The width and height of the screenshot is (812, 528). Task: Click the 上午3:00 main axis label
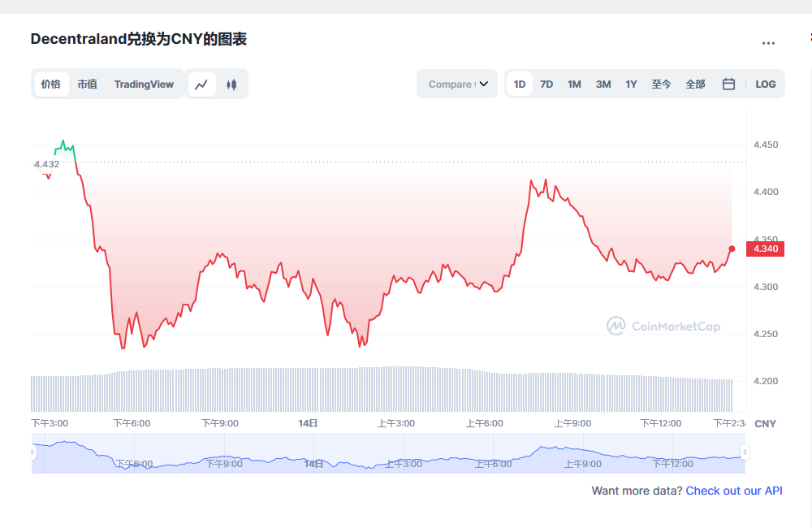tap(396, 423)
